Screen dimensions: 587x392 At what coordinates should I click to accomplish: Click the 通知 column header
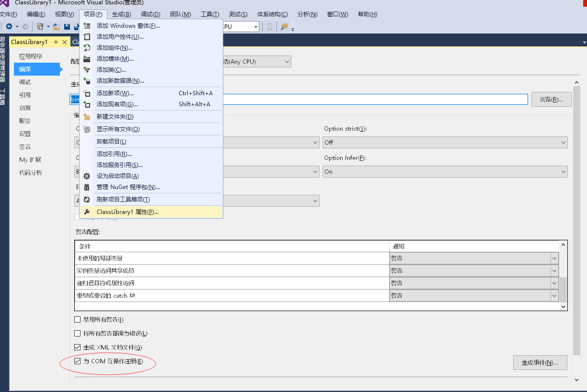474,246
